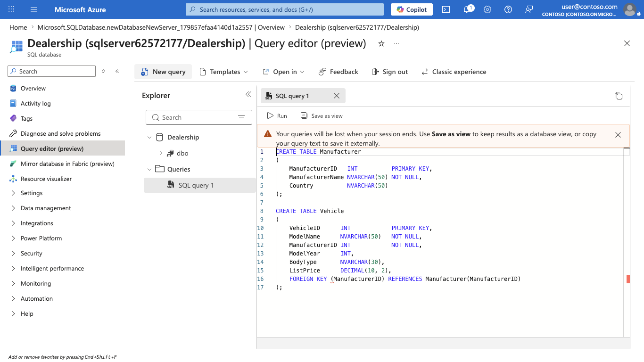644x362 pixels.
Task: Open the notifications bell
Action: pos(467,9)
